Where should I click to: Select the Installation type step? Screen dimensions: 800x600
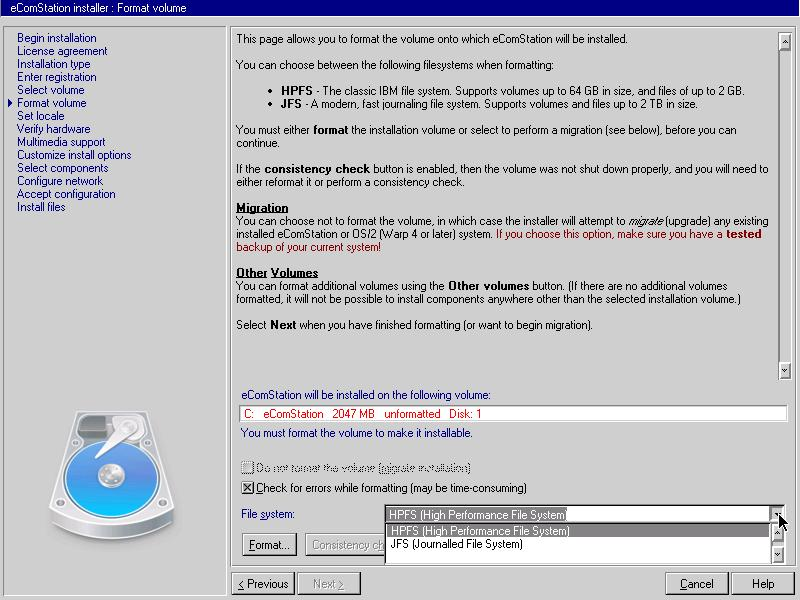click(x=54, y=64)
